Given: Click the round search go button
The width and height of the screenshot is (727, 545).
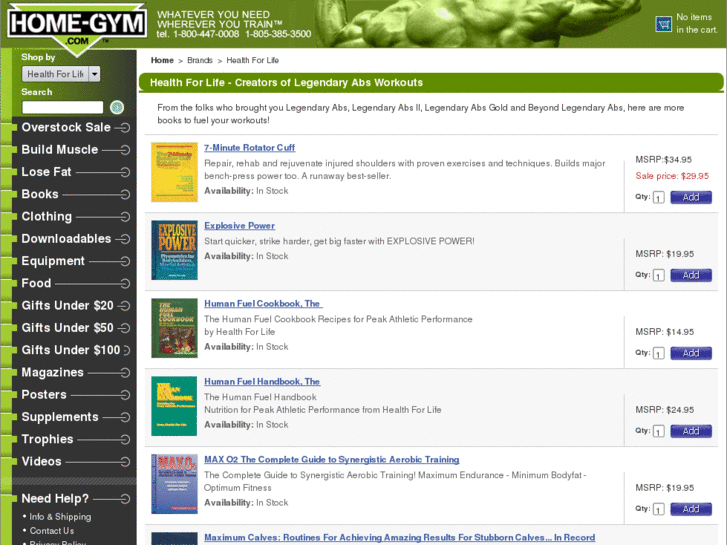Looking at the screenshot, I should pos(117,107).
